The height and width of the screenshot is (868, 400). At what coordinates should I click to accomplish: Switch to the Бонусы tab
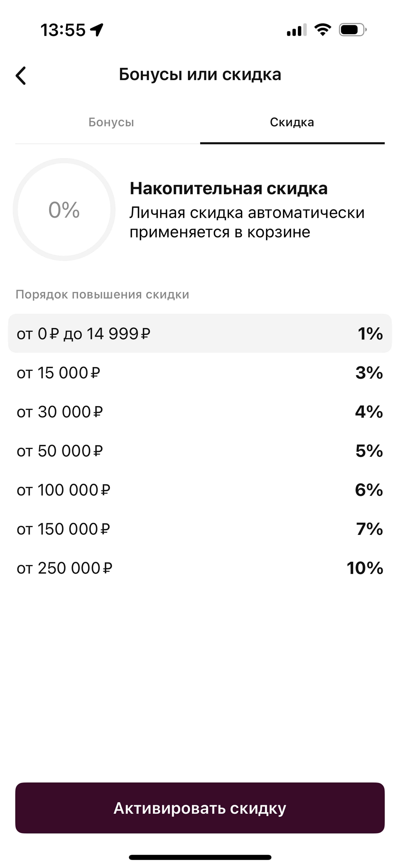coord(111,122)
